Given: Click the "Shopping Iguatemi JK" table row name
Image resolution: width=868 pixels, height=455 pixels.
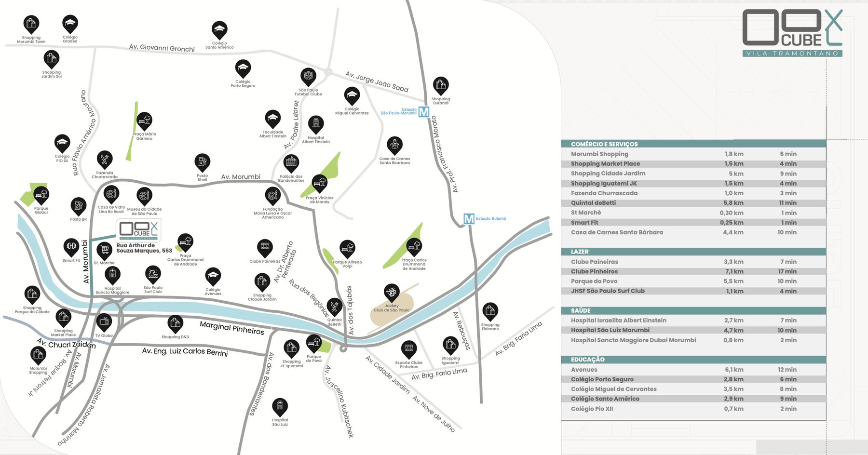Looking at the screenshot, I should coord(604,184).
